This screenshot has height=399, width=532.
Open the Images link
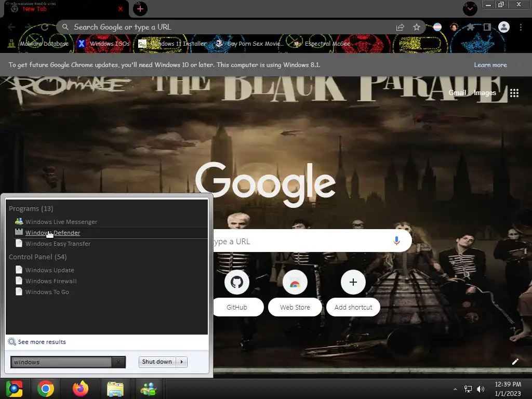pyautogui.click(x=485, y=92)
